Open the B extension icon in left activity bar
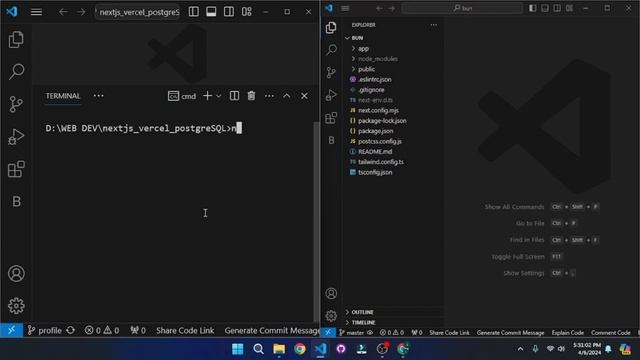This screenshot has width=640, height=360. (16, 201)
